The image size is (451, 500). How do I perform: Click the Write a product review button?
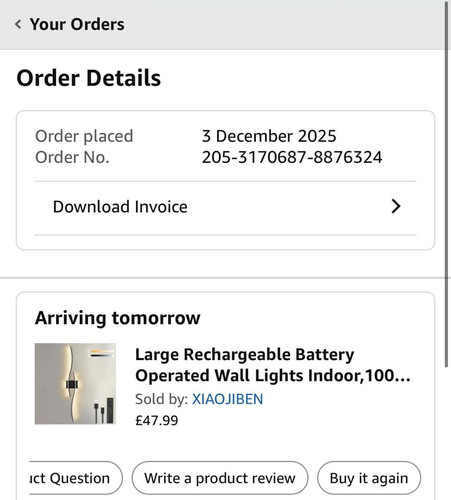(x=220, y=478)
